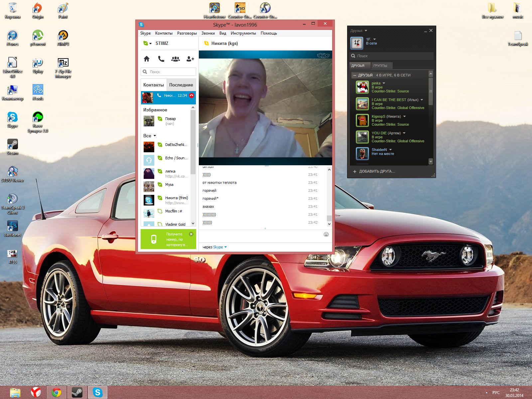Expand the Все contacts filter dropdown

pyautogui.click(x=150, y=136)
